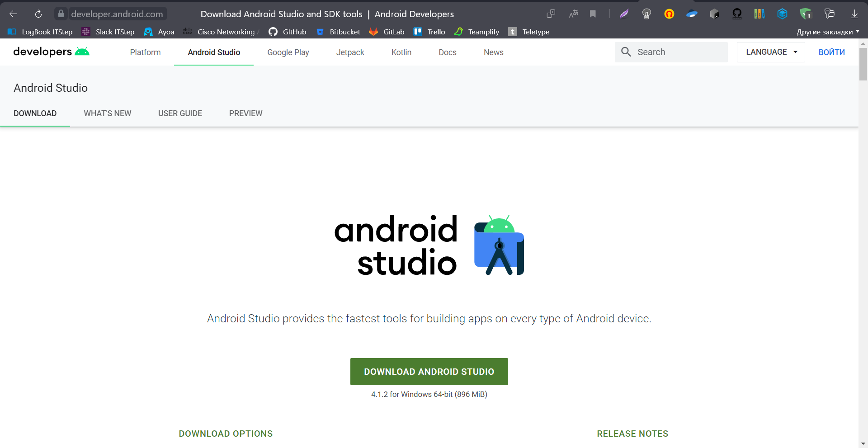Open the Platform nav item
Screen dimensions: 868x448
(x=145, y=52)
